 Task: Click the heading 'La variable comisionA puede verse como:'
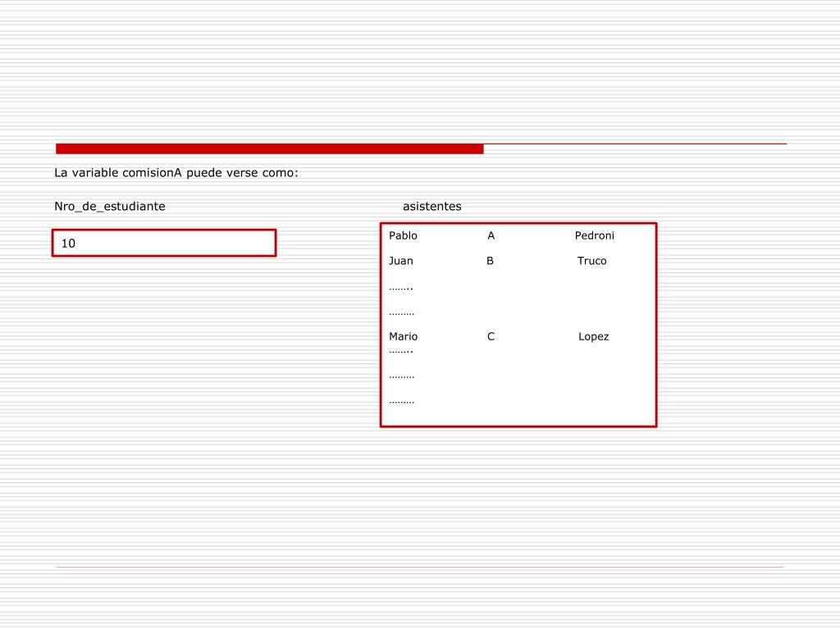176,173
